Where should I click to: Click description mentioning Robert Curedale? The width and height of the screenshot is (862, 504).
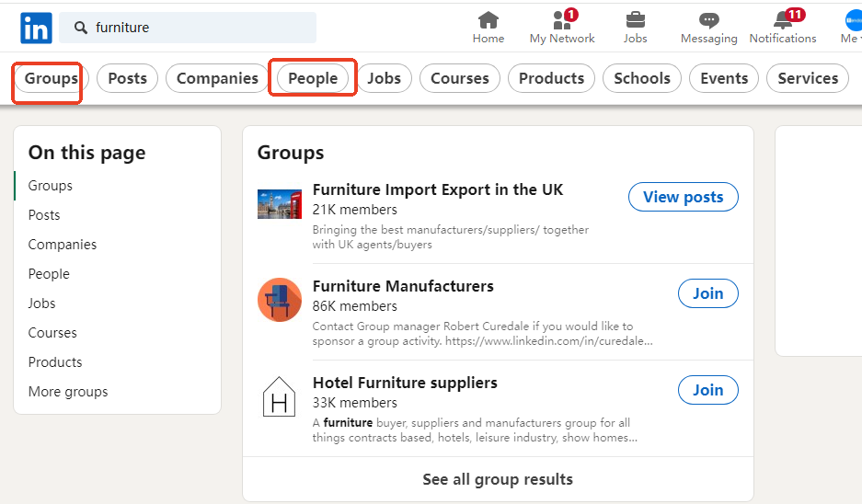[x=483, y=334]
